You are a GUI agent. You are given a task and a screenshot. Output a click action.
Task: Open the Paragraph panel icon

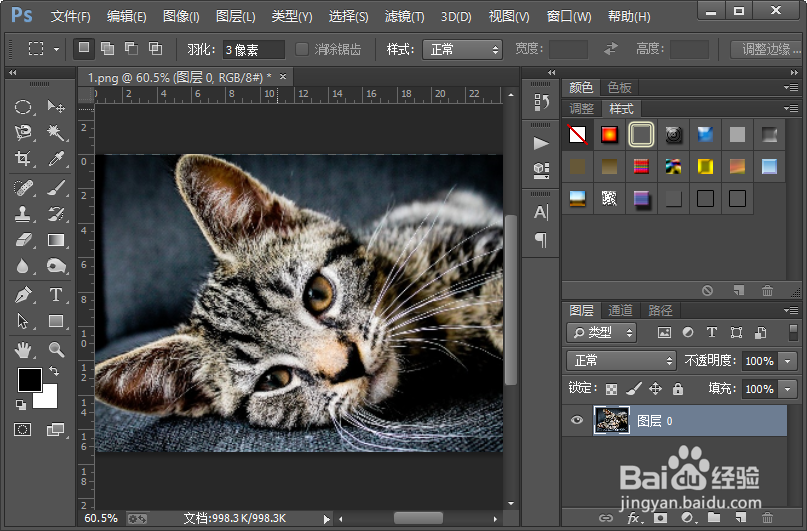pyautogui.click(x=541, y=239)
